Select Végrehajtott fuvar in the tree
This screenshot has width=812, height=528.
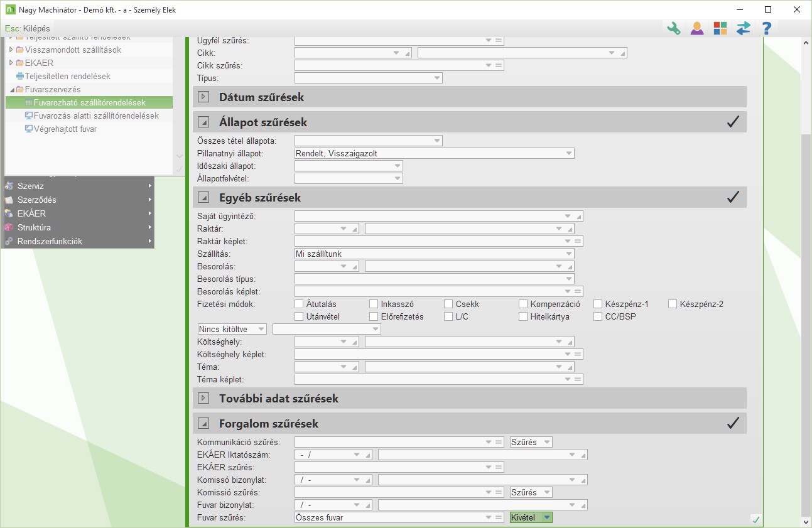65,129
